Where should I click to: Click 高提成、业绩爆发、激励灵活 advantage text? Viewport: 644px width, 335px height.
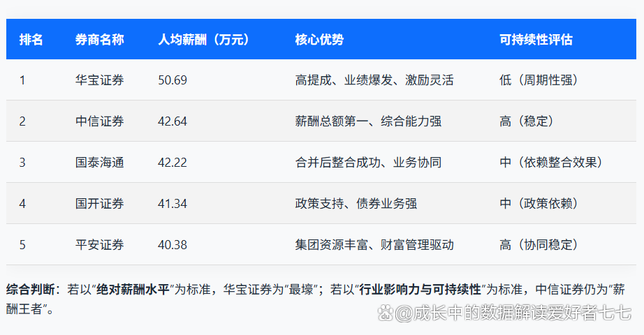pyautogui.click(x=374, y=80)
